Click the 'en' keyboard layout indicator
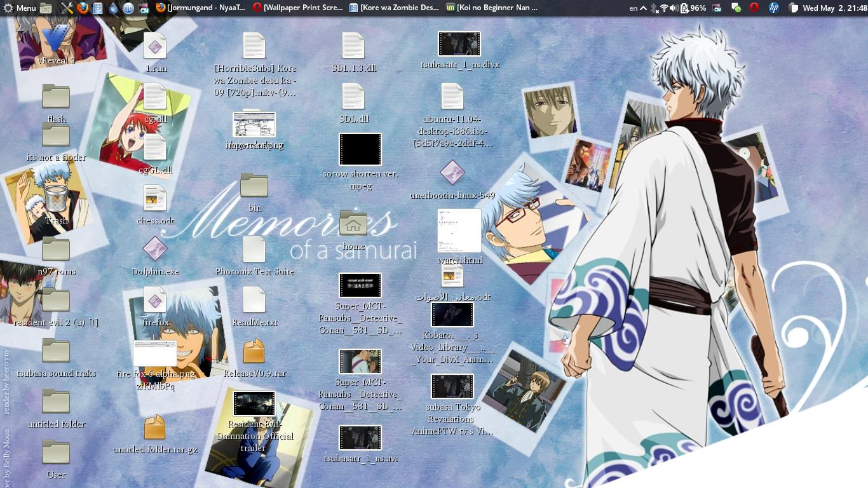Image resolution: width=868 pixels, height=488 pixels. point(634,8)
